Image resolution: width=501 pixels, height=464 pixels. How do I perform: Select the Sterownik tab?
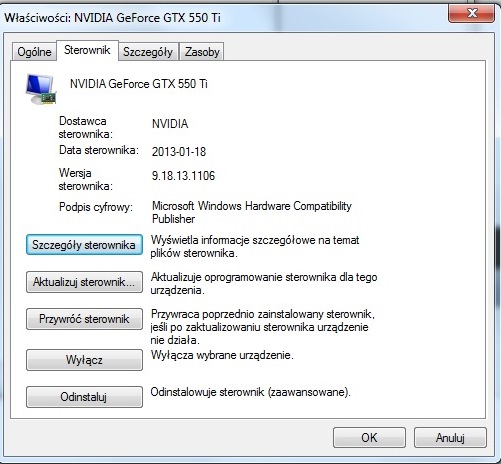pyautogui.click(x=87, y=50)
